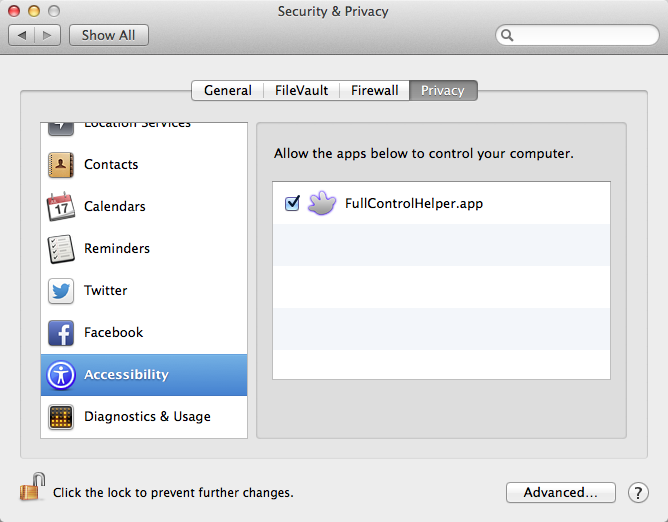668x522 pixels.
Task: Select the Accessibility label in sidebar
Action: click(x=127, y=375)
